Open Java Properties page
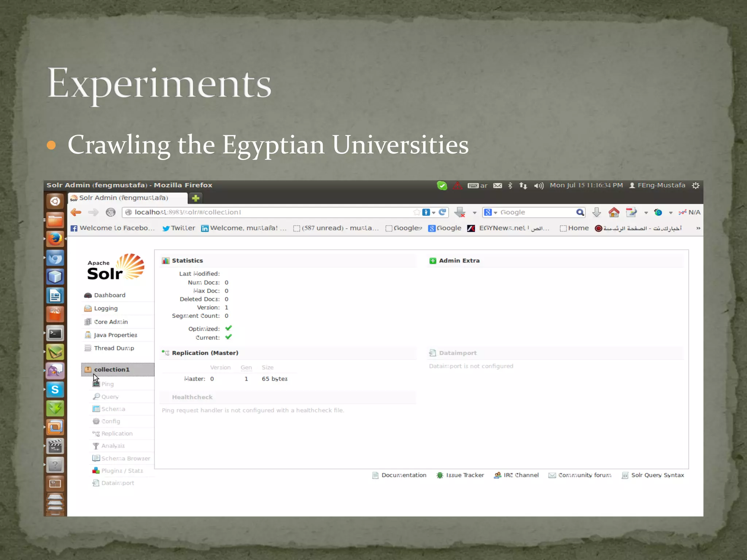This screenshot has width=747, height=560. (x=111, y=335)
